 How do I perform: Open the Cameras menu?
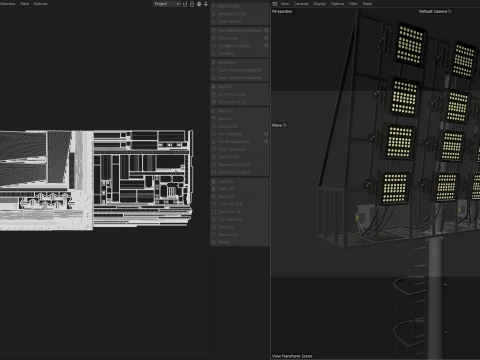pyautogui.click(x=301, y=4)
